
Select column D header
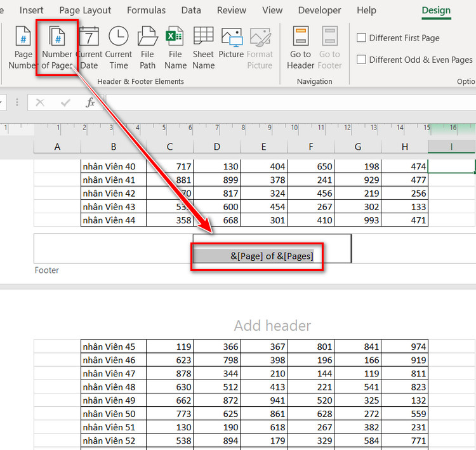pos(217,147)
